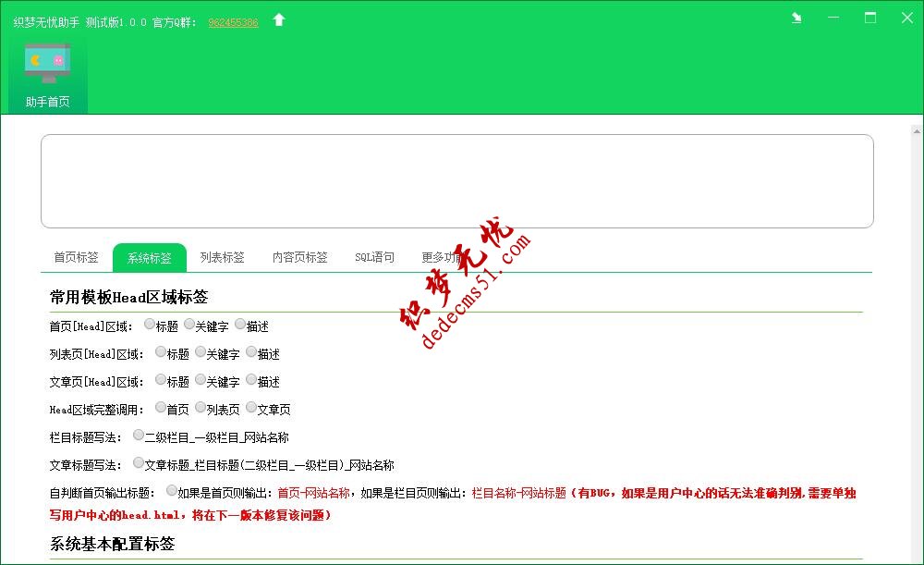Select 标题 for 文章页[Head]区域
This screenshot has width=924, height=565.
pyautogui.click(x=161, y=380)
